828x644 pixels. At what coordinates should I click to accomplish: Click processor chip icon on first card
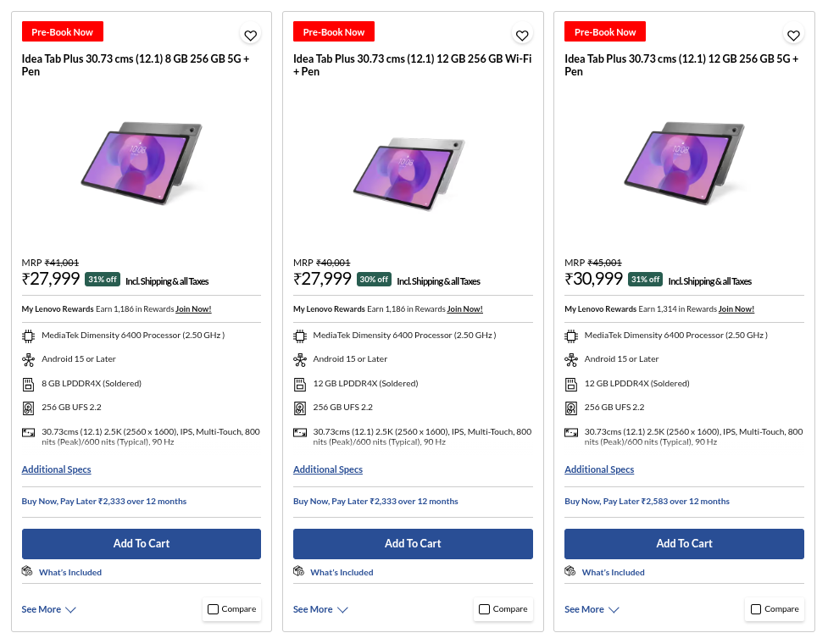(x=28, y=336)
